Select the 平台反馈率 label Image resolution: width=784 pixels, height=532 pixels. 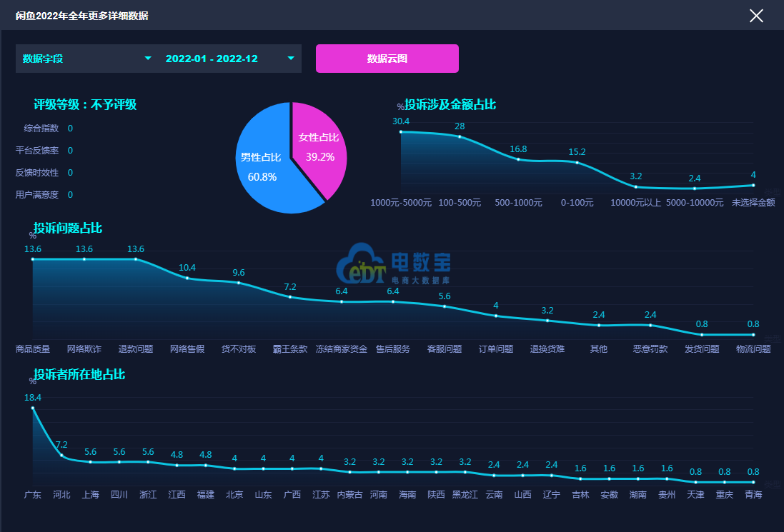point(37,151)
